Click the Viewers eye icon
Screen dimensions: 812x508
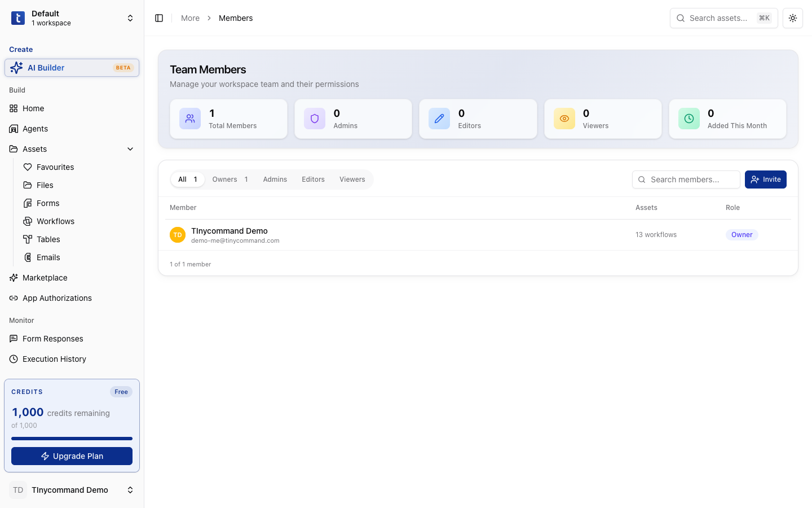point(564,119)
